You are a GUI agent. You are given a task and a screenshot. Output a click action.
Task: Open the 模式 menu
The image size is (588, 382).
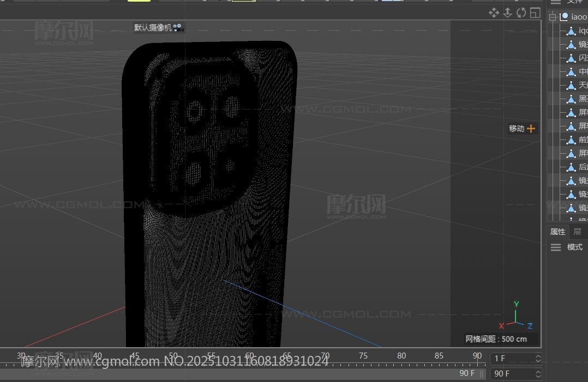pyautogui.click(x=574, y=247)
